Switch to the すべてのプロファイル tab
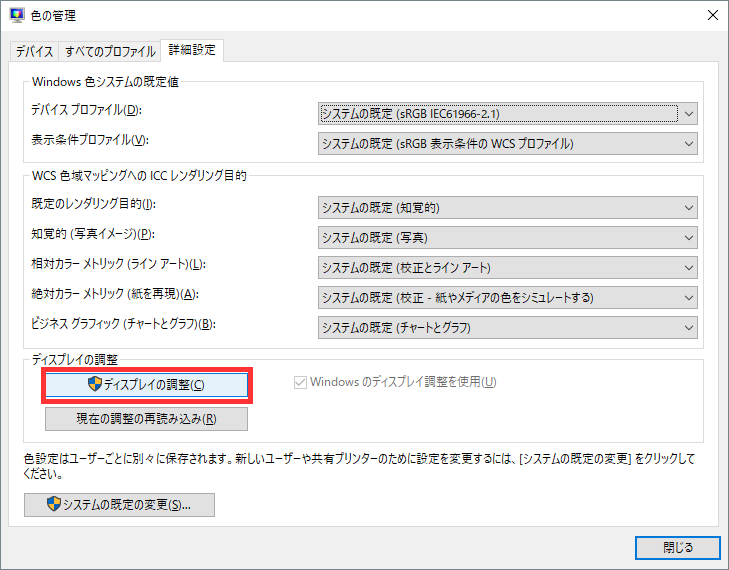Viewport: 729px width, 570px height. (x=110, y=51)
